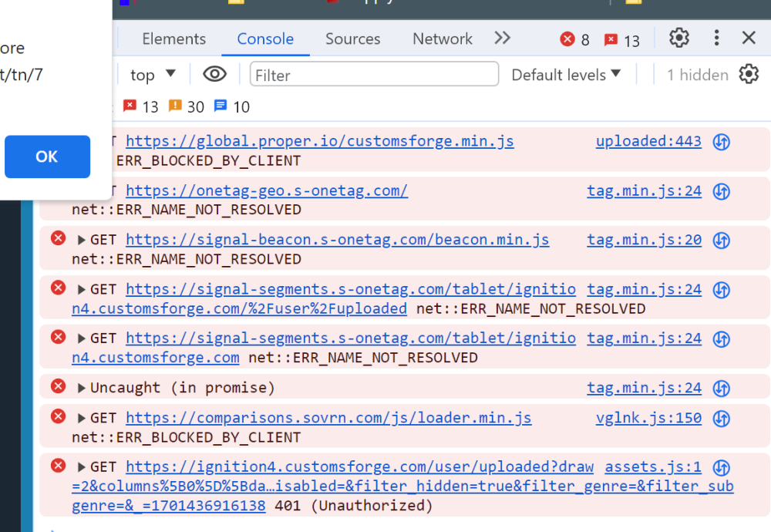Viewport: 771px width, 532px height.
Task: Click the red error count badge showing 8
Action: 575,39
